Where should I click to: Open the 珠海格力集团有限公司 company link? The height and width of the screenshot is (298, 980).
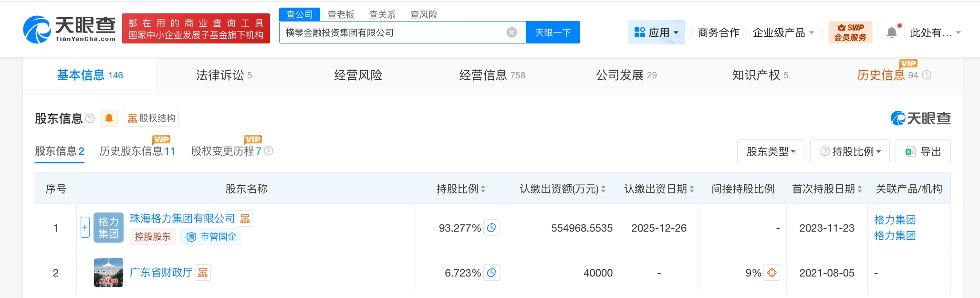coord(182,218)
